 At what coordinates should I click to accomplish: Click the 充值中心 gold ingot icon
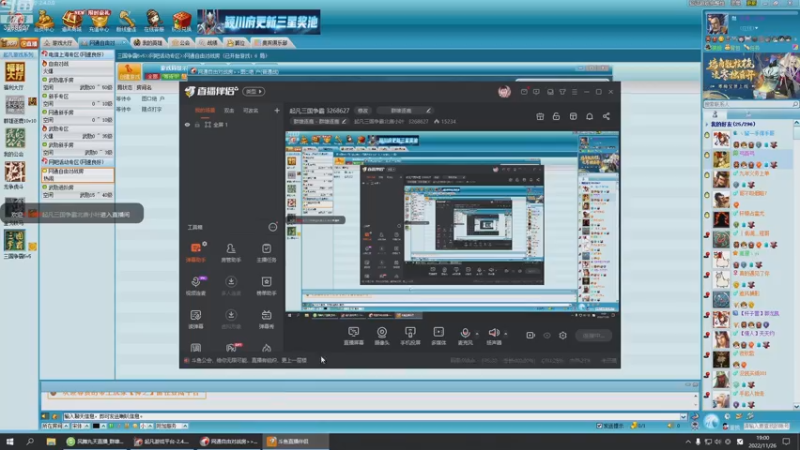point(99,20)
